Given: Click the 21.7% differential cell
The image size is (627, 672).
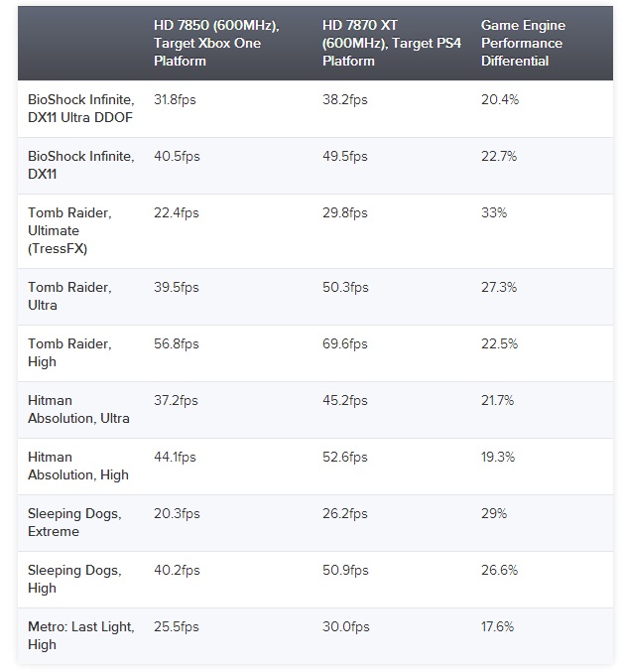Looking at the screenshot, I should point(499,401).
